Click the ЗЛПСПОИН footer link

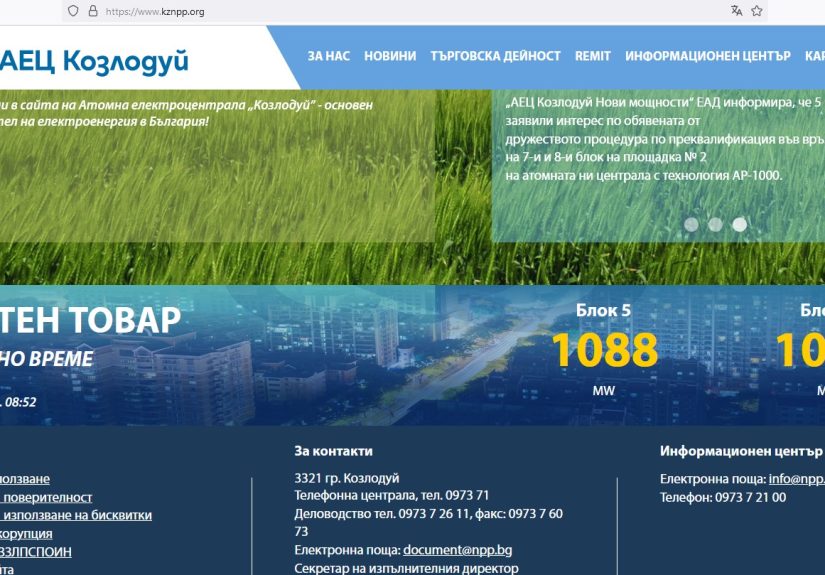click(x=36, y=551)
